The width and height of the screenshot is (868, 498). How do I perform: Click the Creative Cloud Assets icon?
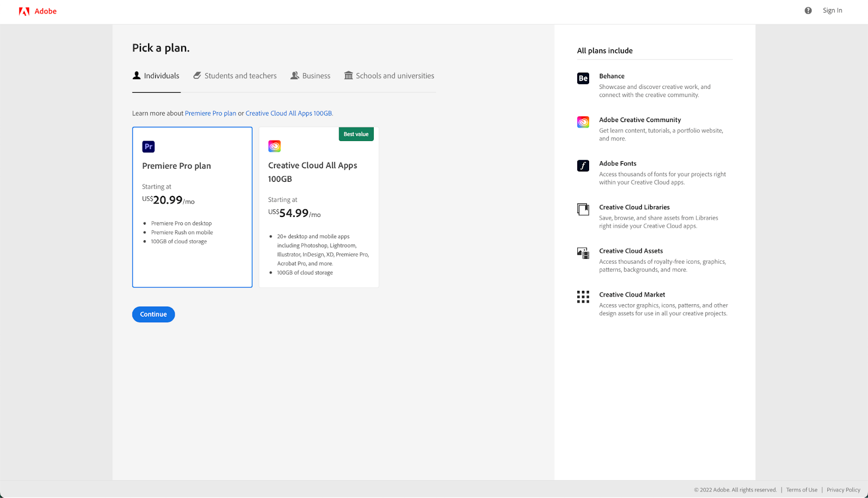pos(583,253)
